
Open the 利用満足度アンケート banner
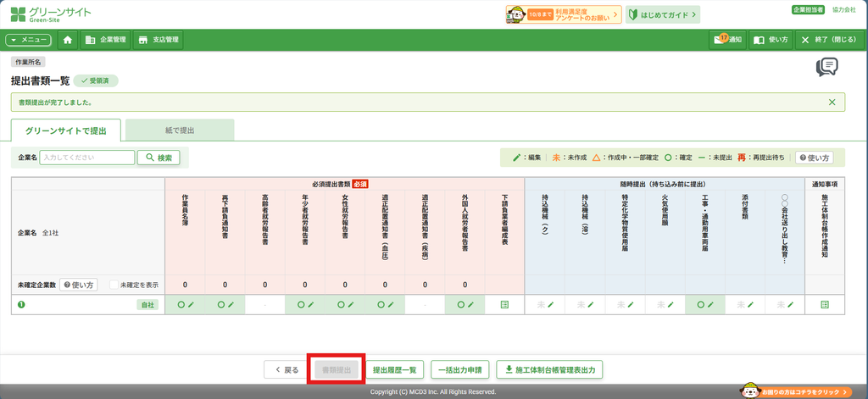(564, 14)
